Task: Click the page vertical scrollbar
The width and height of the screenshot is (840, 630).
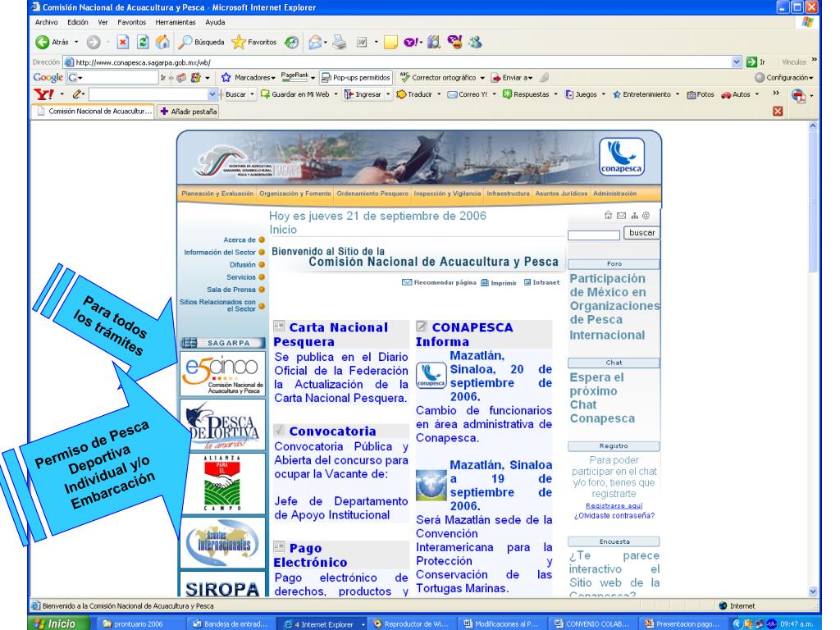Action: (813, 359)
